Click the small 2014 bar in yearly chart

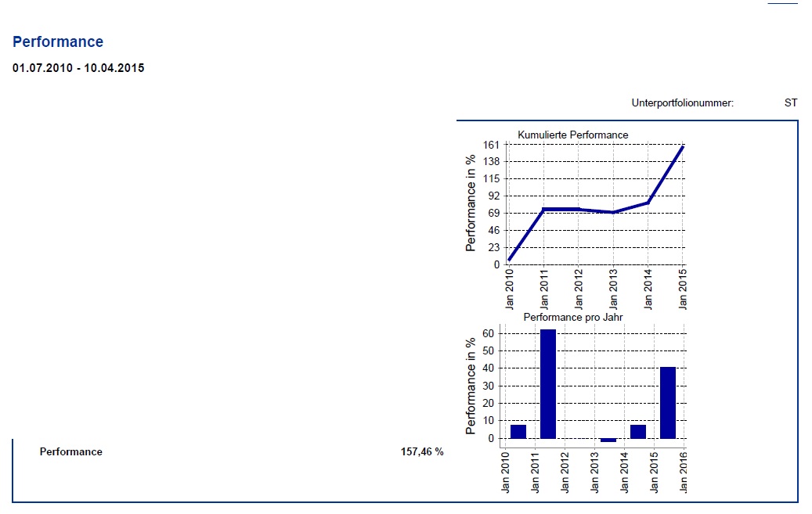638,432
